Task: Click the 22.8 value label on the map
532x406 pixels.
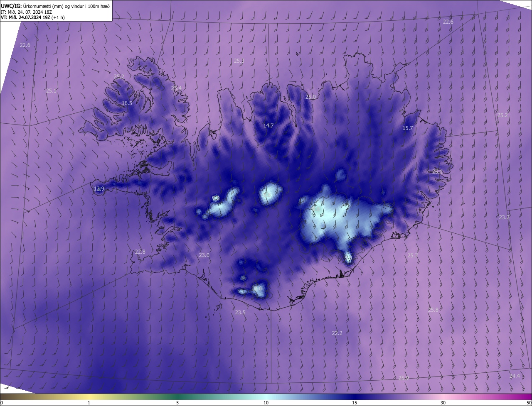Action: (x=140, y=252)
